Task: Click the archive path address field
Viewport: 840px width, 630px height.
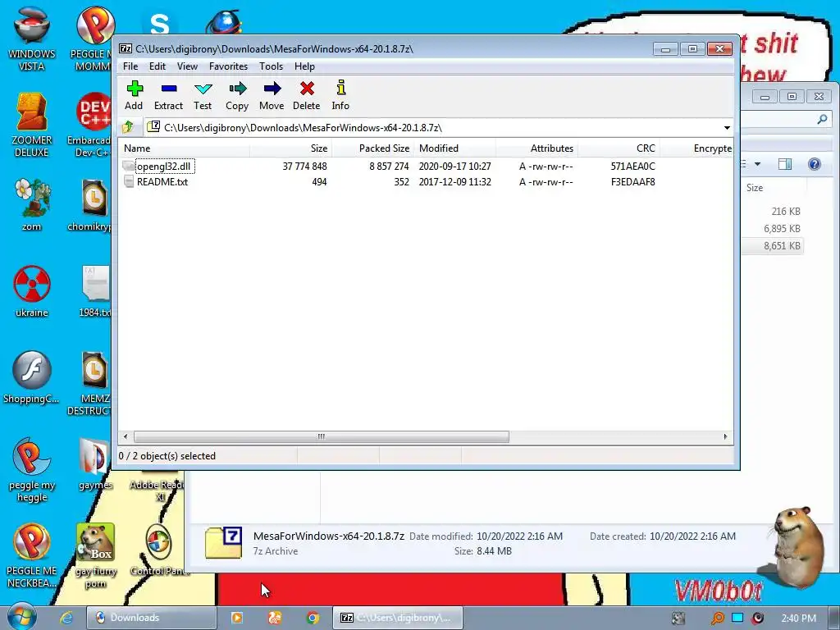Action: click(433, 127)
